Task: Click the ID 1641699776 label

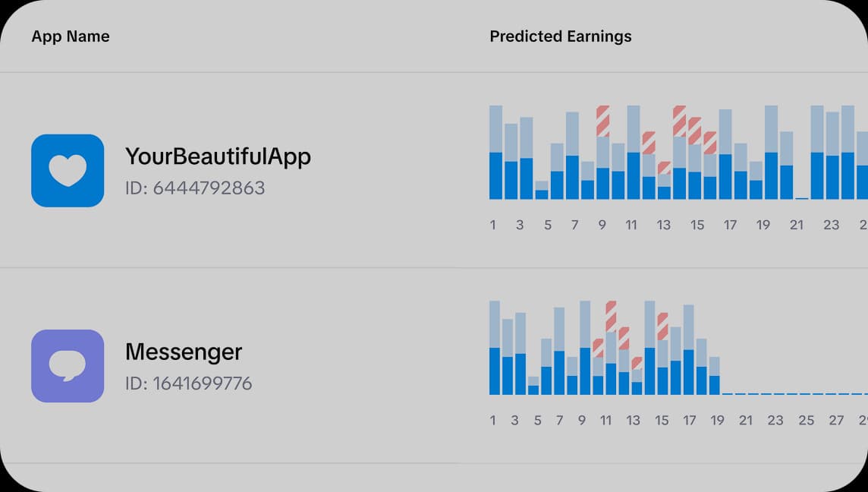Action: [188, 383]
